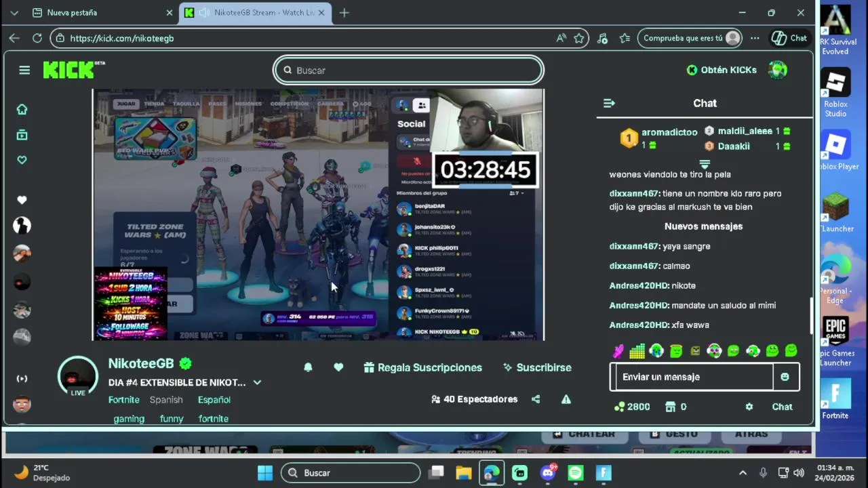The image size is (868, 488).
Task: Open the tab list dropdown arrow
Action: point(14,12)
